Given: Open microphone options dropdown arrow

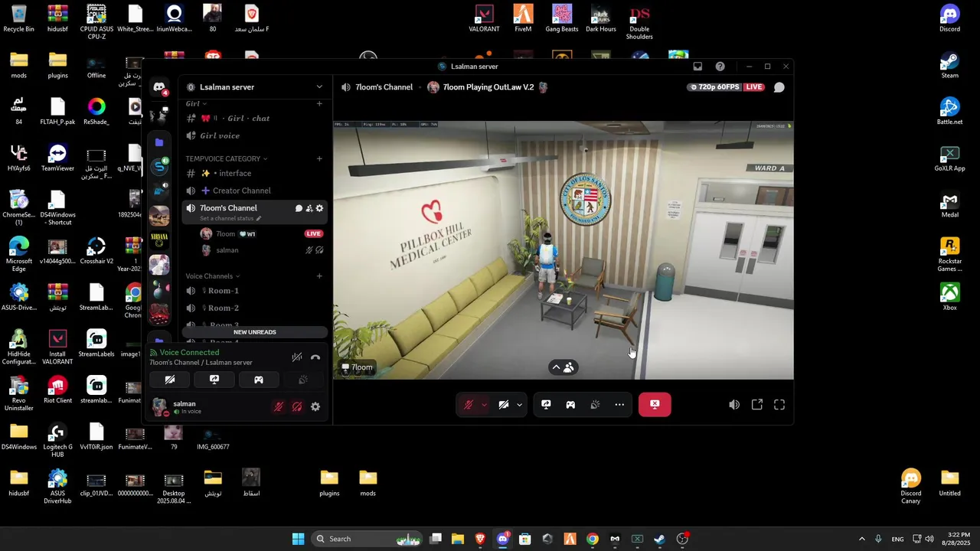Looking at the screenshot, I should click(x=484, y=405).
